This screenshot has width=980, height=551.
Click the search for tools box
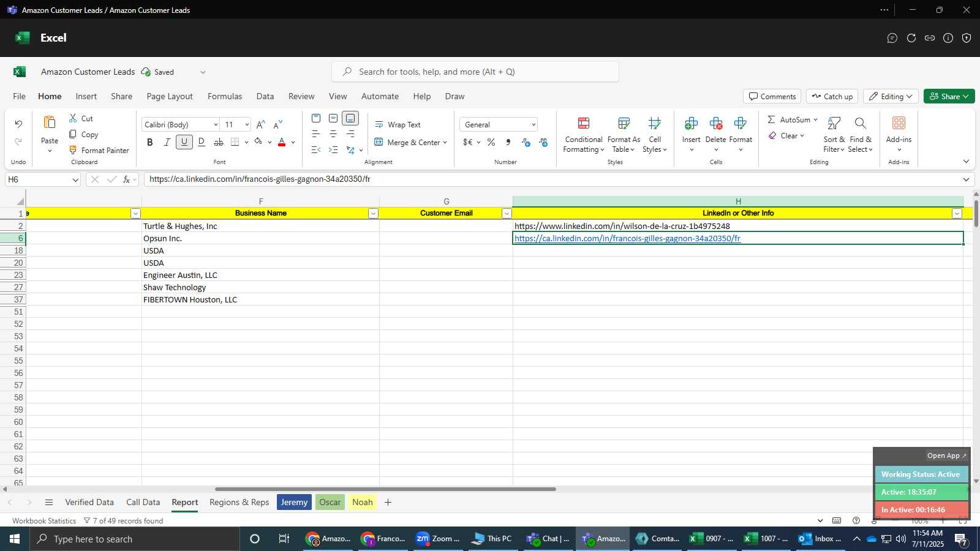pyautogui.click(x=475, y=72)
